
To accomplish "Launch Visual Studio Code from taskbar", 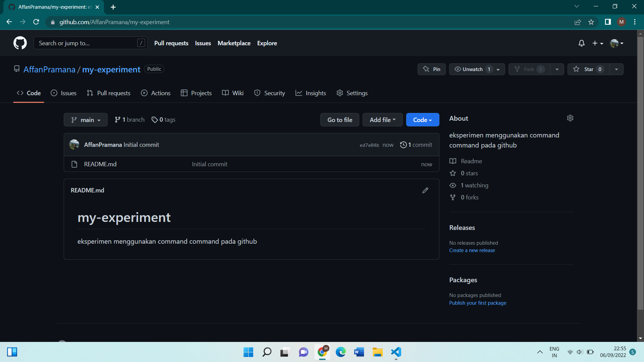I will [x=396, y=352].
